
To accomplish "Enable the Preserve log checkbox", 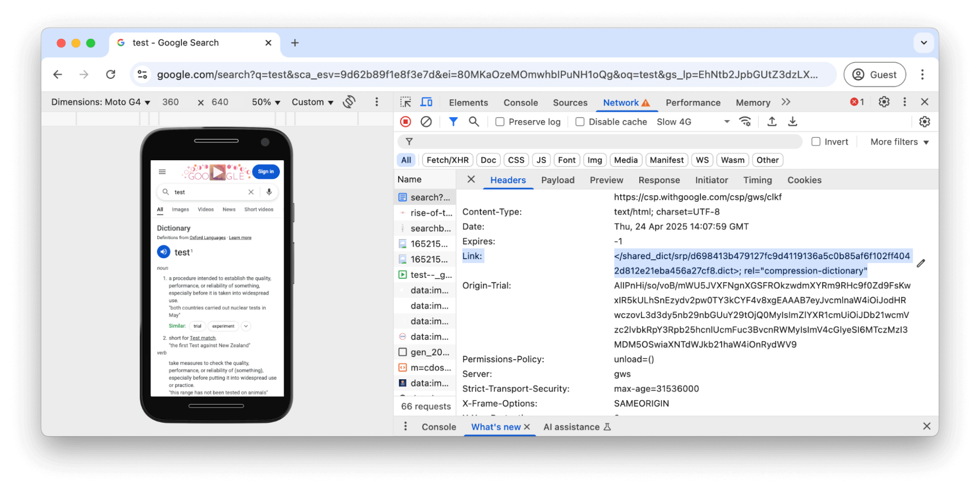I will (500, 122).
